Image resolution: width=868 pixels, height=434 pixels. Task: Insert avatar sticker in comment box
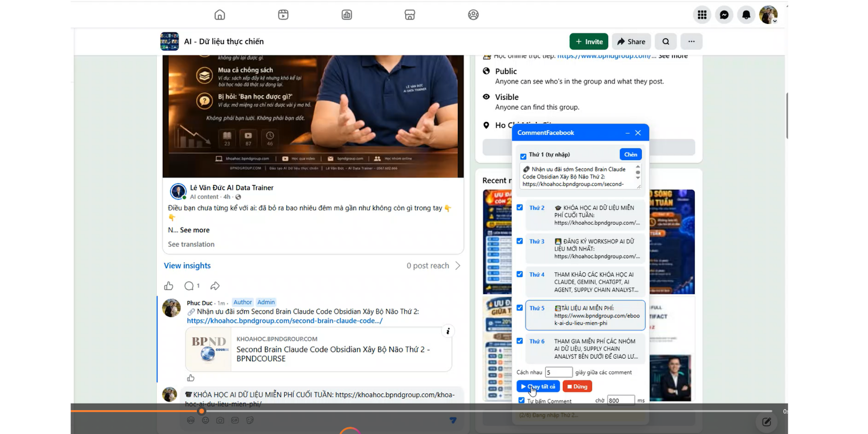click(x=190, y=420)
